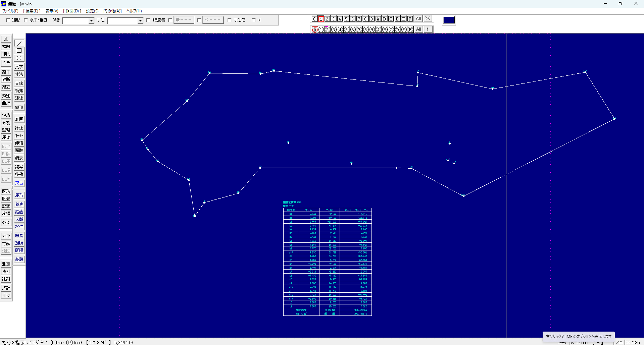Click the blue line color swatch
644x345 pixels.
[x=449, y=20]
